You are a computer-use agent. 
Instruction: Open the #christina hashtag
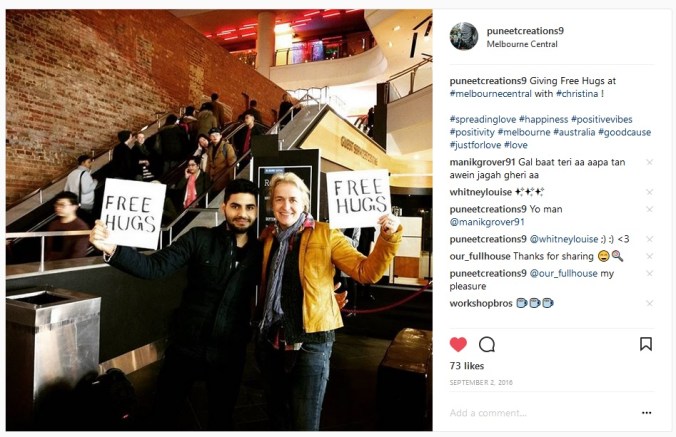point(577,94)
